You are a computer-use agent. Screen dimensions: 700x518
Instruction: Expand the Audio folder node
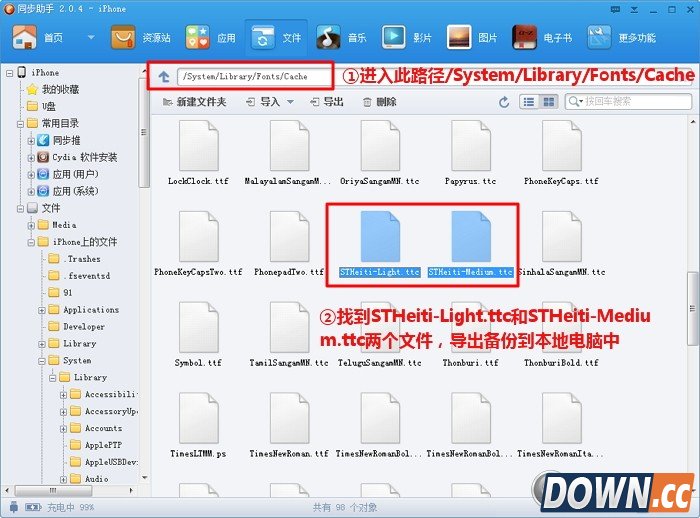coord(63,480)
